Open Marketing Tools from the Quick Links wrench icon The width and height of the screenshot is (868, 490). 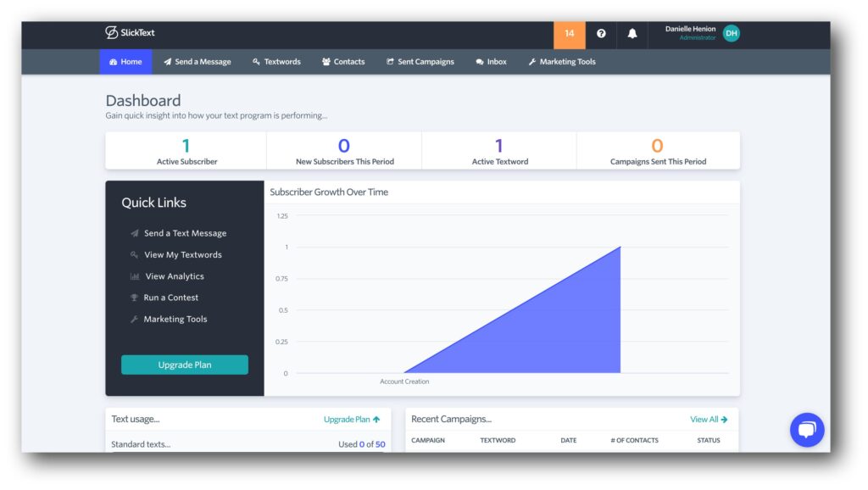pyautogui.click(x=133, y=319)
